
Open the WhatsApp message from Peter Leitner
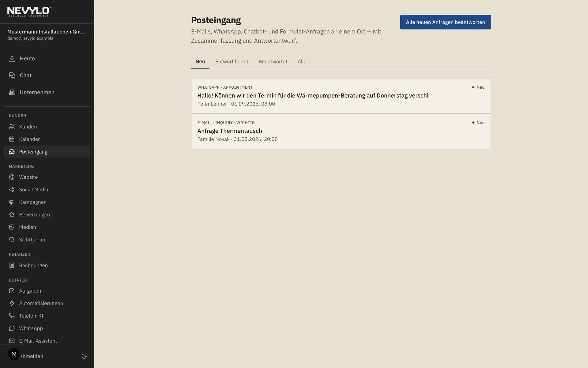click(x=341, y=96)
